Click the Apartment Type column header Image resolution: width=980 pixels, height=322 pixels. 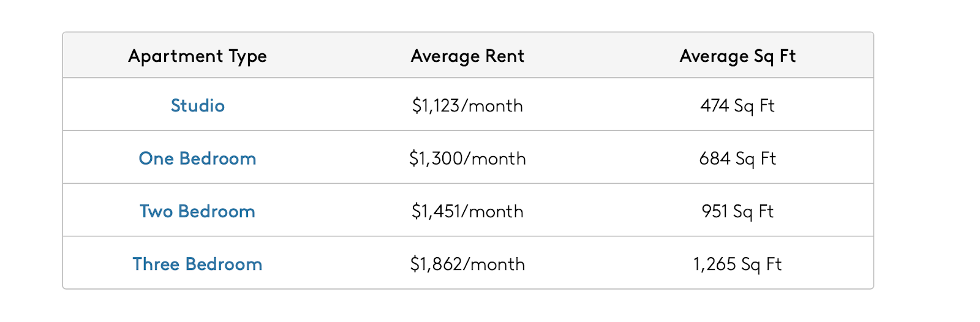pyautogui.click(x=197, y=56)
